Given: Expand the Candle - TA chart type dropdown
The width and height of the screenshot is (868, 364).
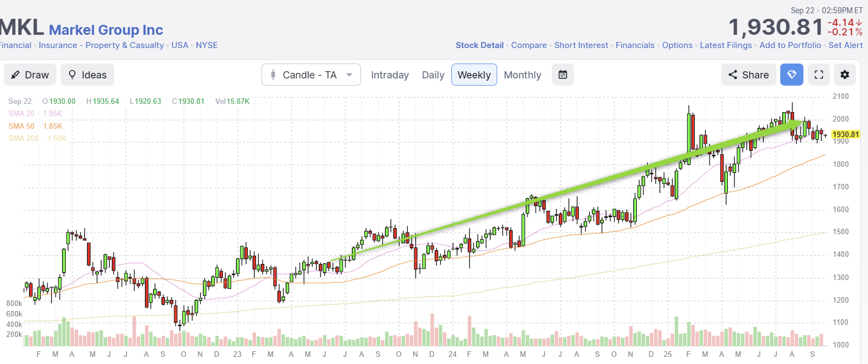Looking at the screenshot, I should (311, 75).
